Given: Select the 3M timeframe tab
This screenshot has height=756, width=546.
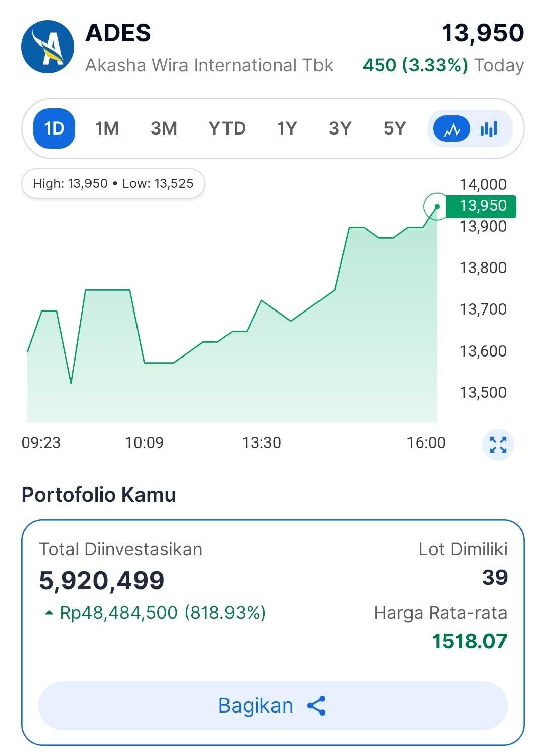Looking at the screenshot, I should [164, 128].
